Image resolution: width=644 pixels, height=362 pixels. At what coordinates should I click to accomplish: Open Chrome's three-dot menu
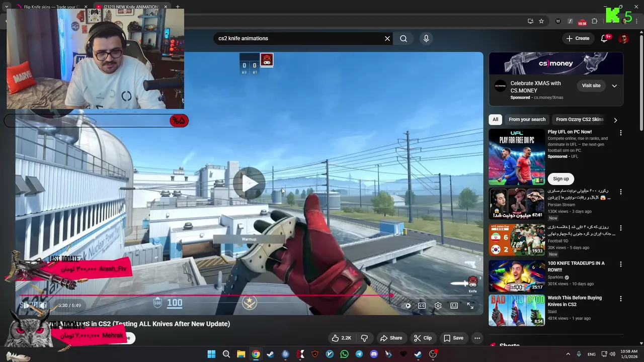[x=636, y=21]
